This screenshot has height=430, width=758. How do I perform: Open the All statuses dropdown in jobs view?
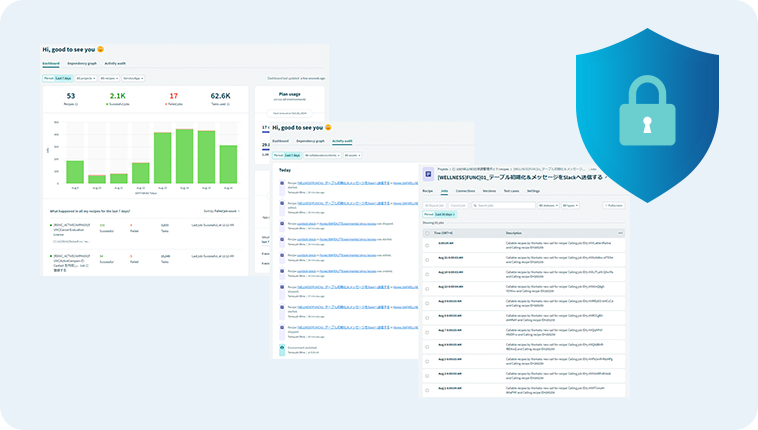(x=548, y=206)
